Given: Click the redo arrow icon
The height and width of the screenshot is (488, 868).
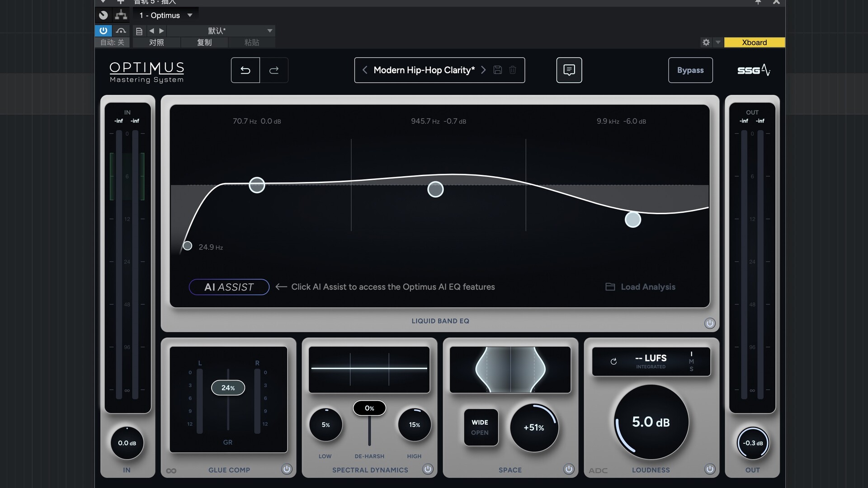Looking at the screenshot, I should click(274, 70).
